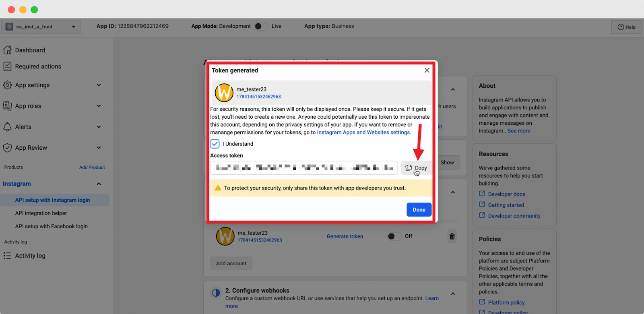Collapse the Generate access tokens section chevron

tap(453, 192)
